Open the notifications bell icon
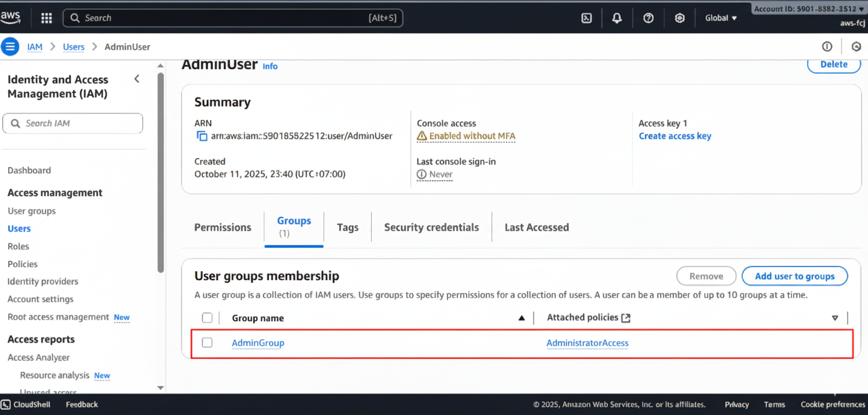The width and height of the screenshot is (868, 415). click(x=617, y=18)
